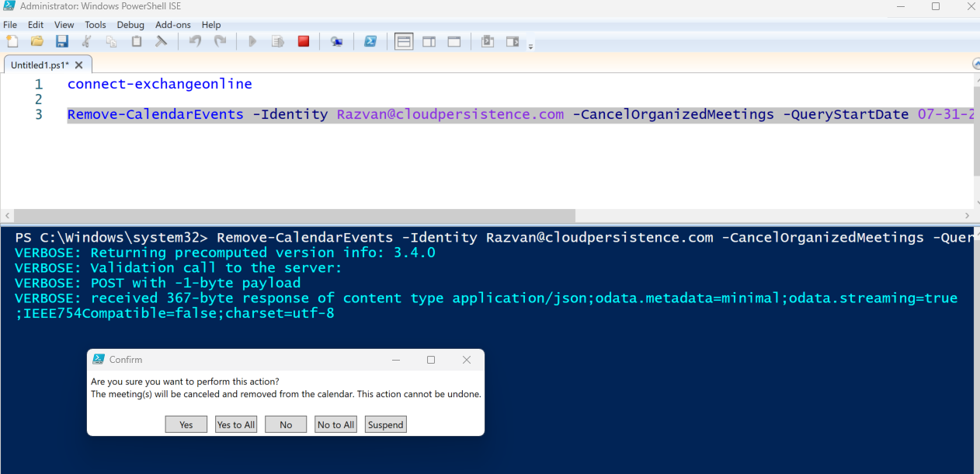Click the Show Command Window icon
The height and width of the screenshot is (474, 980).
488,41
